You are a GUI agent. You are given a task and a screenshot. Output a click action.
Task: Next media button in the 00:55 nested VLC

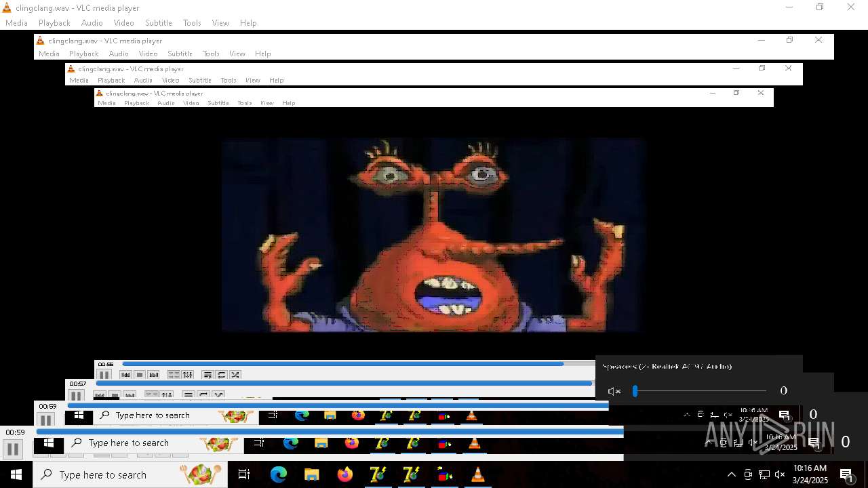154,375
